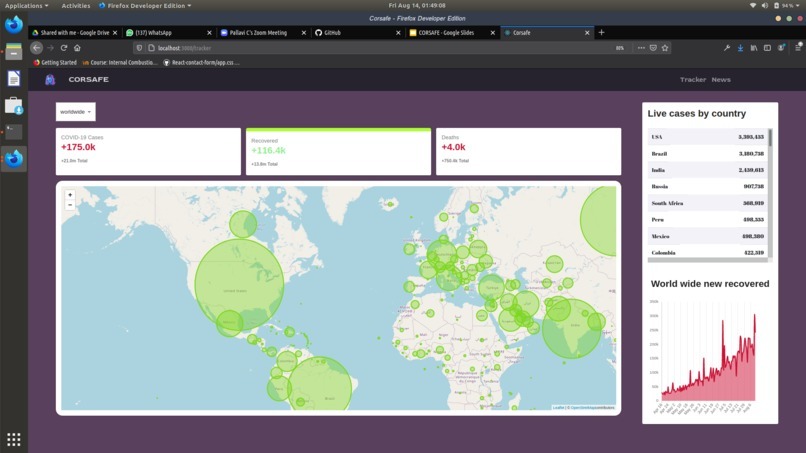Click the browser back button

[x=36, y=48]
